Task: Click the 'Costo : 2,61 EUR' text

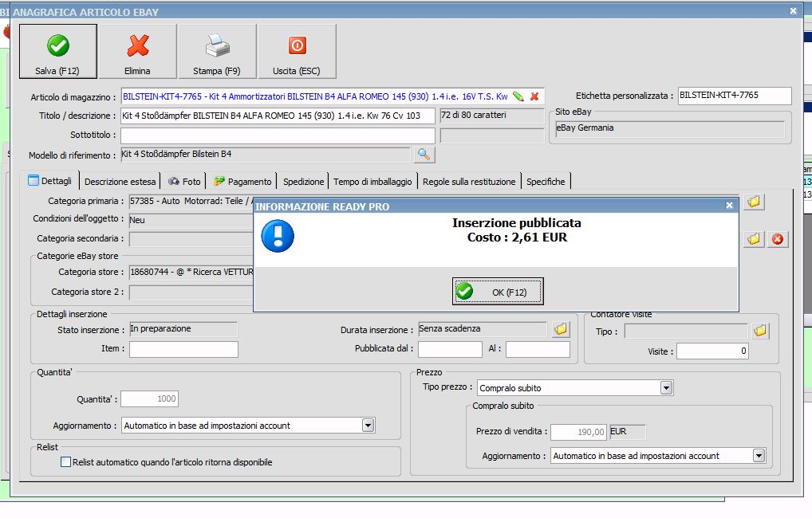Action: click(x=517, y=237)
